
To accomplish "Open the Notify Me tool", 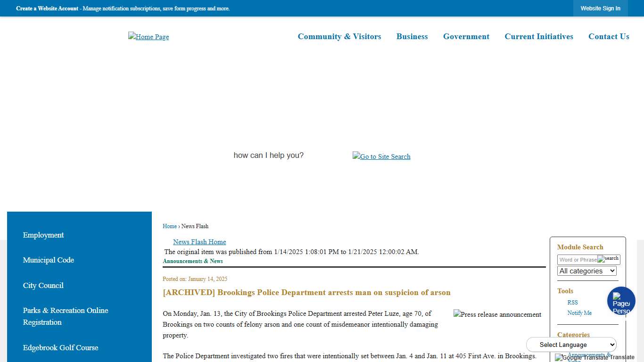I will click(579, 313).
